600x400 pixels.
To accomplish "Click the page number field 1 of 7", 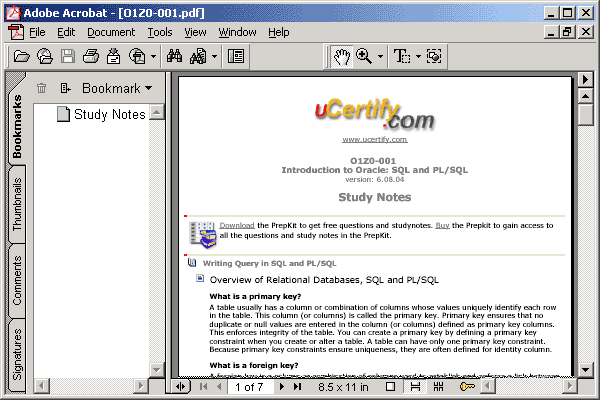I will pyautogui.click(x=250, y=387).
